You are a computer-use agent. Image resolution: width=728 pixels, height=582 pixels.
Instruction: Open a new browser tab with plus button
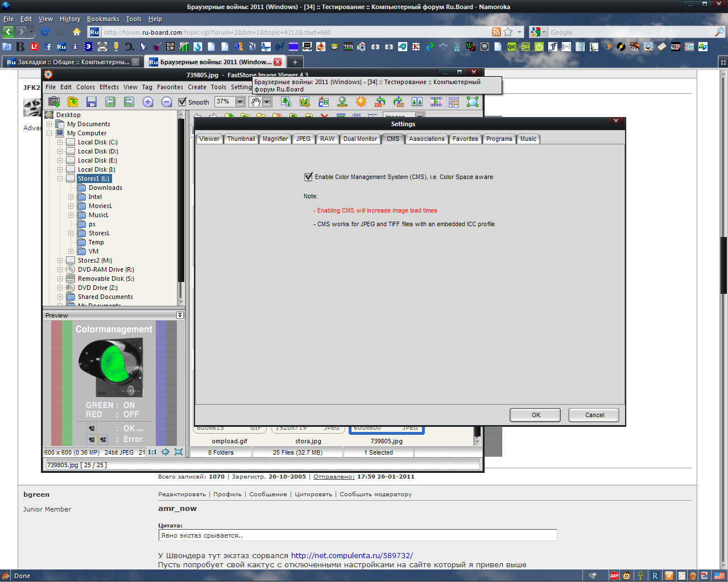[x=295, y=62]
